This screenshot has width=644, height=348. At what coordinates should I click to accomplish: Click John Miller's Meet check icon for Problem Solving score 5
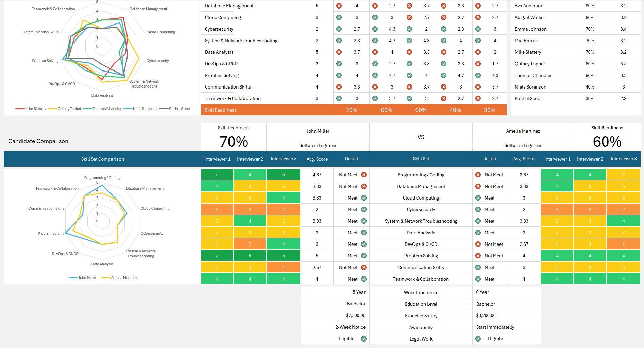click(x=364, y=256)
